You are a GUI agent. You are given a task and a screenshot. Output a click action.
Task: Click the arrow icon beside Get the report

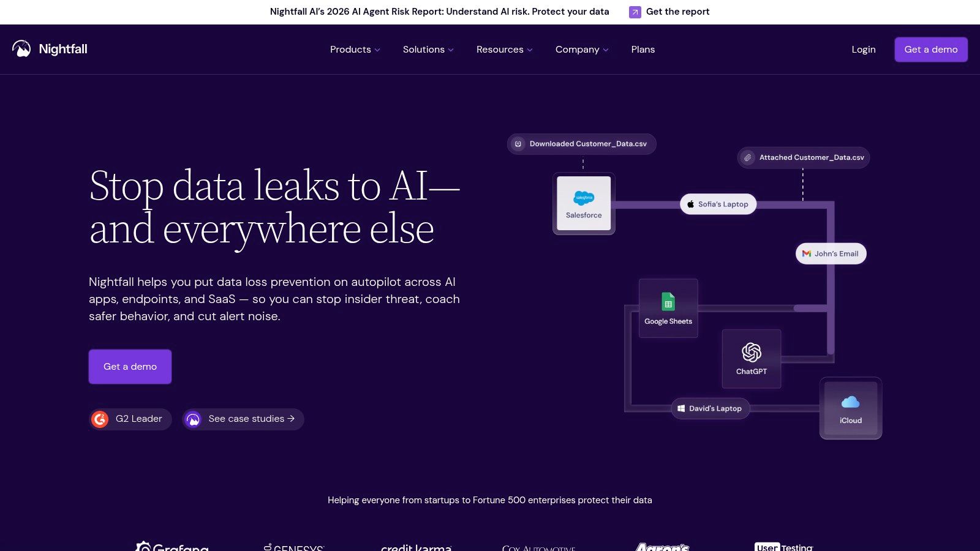[x=635, y=12]
